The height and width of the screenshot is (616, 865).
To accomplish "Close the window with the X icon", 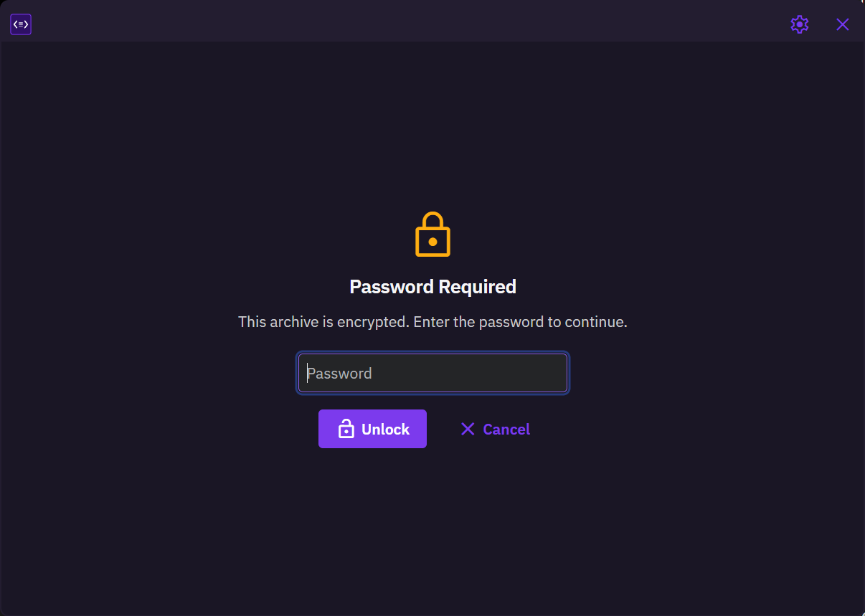I will 843,24.
